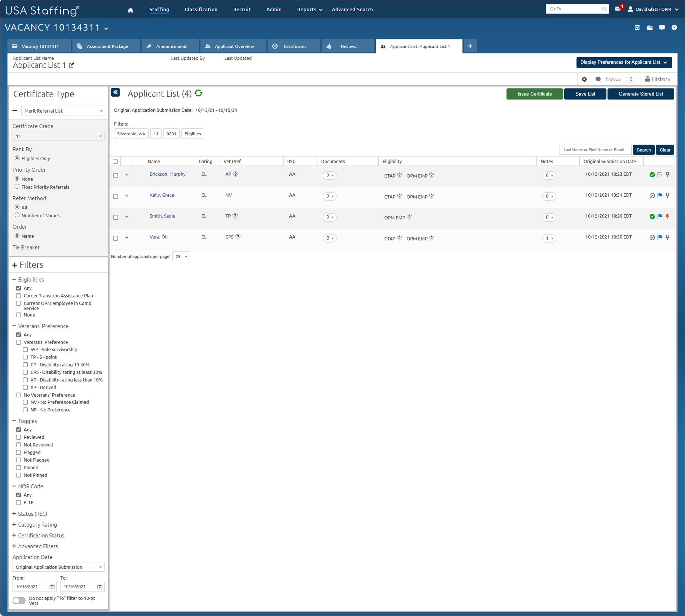Open the Merit Referral List dropdown
Screen dimensions: 685x616
[x=63, y=110]
